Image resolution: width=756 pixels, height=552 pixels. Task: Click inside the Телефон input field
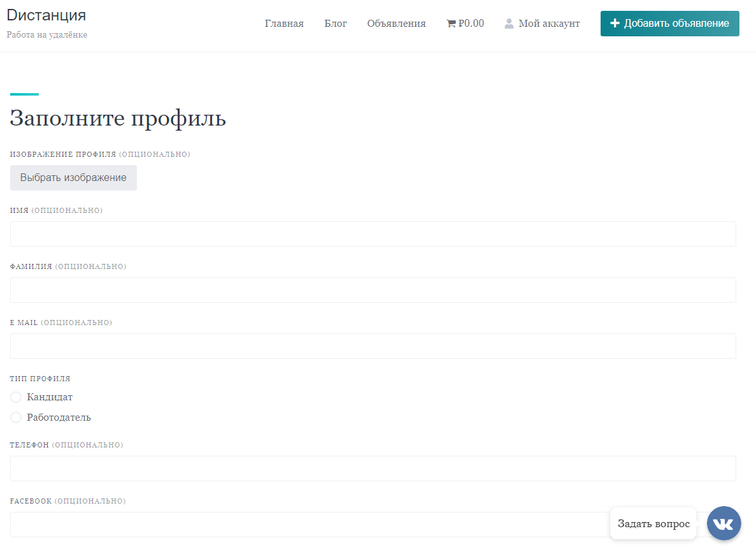point(373,468)
